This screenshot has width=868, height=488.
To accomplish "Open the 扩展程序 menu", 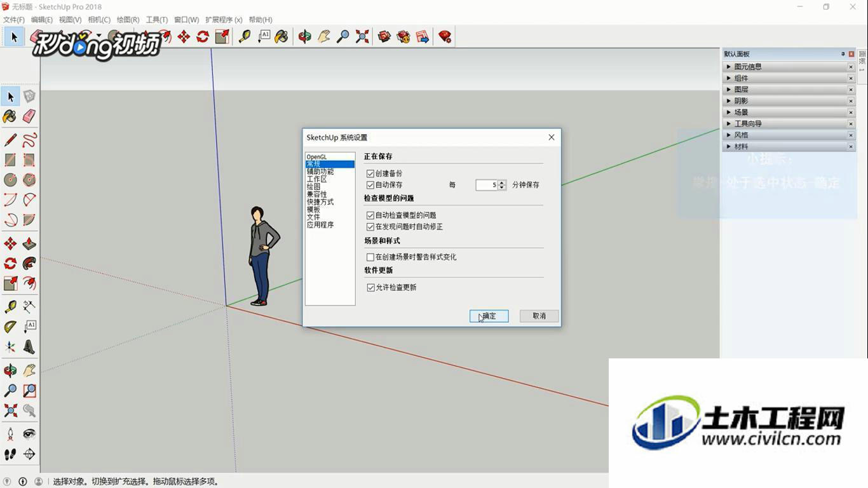I will click(224, 20).
